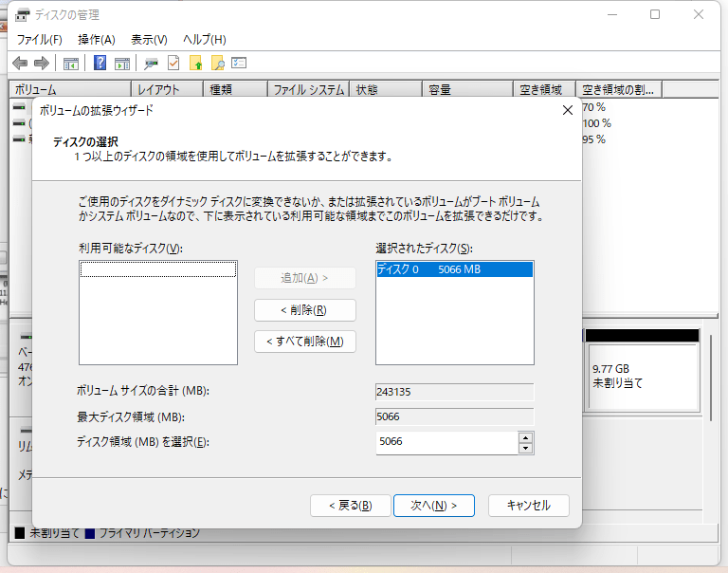Viewport: 728px width, 573px height.
Task: Click the checklist settings toolbar icon
Action: point(239,64)
